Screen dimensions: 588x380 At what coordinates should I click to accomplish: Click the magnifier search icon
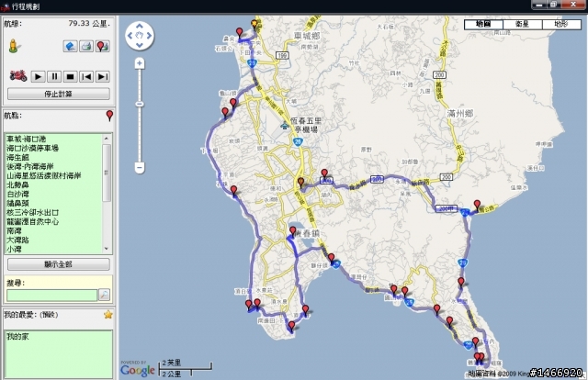pyautogui.click(x=104, y=295)
